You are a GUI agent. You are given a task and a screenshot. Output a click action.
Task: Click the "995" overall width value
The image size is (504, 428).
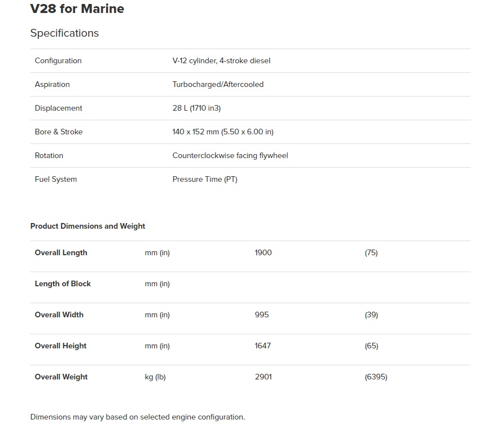point(262,315)
